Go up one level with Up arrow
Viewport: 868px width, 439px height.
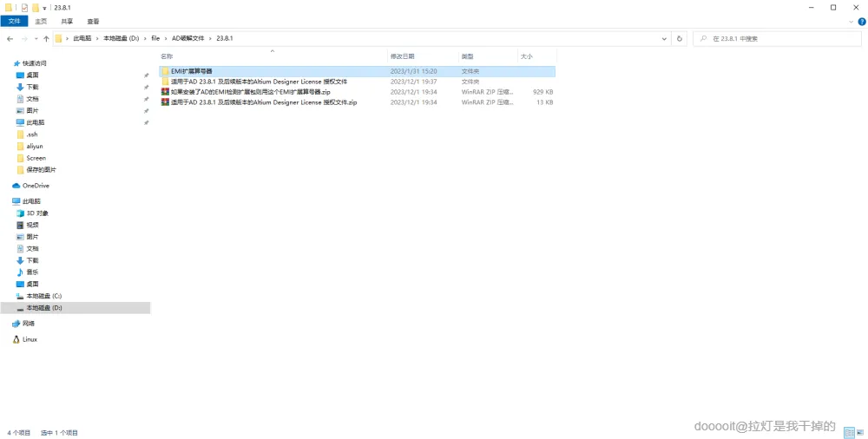pyautogui.click(x=46, y=39)
